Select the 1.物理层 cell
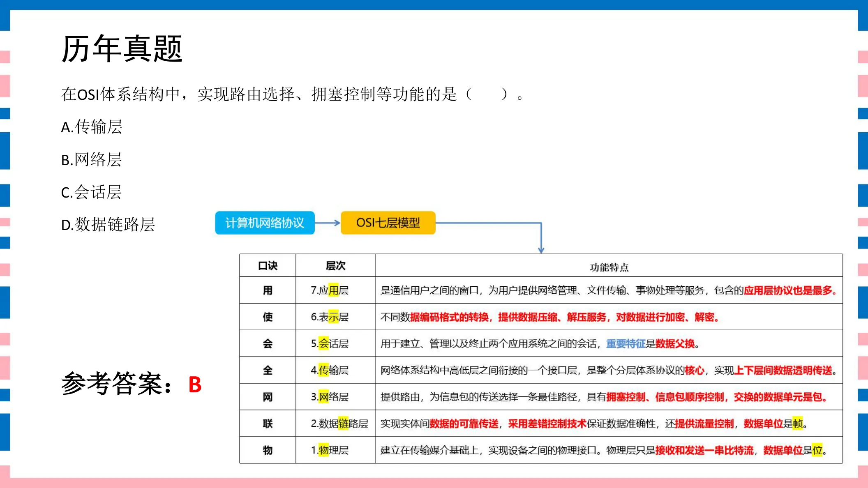The image size is (868, 488). tap(335, 450)
